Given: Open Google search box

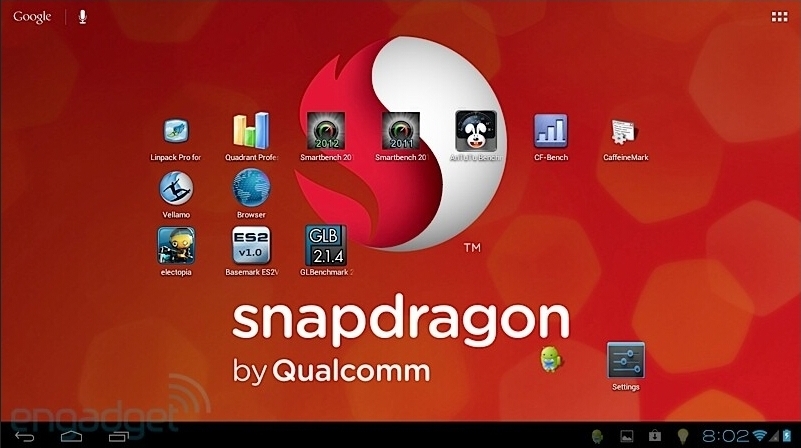Looking at the screenshot, I should click(x=32, y=17).
